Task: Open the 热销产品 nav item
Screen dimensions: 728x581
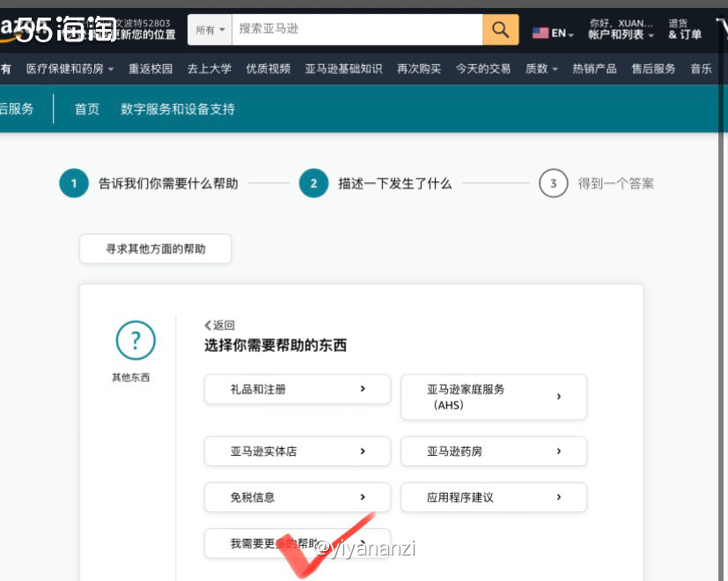Action: (594, 69)
